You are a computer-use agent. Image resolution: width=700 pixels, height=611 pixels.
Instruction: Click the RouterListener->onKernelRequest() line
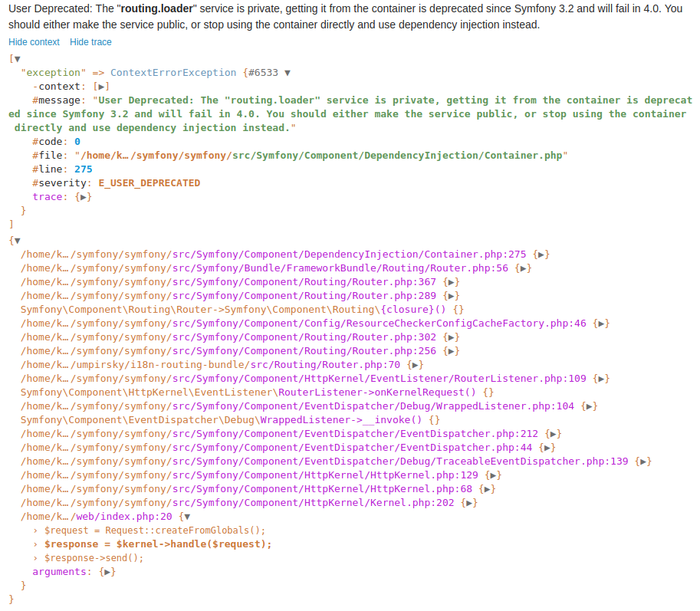[x=248, y=393]
